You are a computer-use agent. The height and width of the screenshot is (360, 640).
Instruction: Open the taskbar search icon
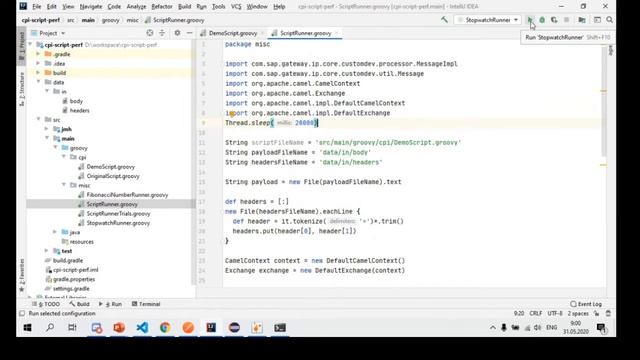click(x=50, y=327)
